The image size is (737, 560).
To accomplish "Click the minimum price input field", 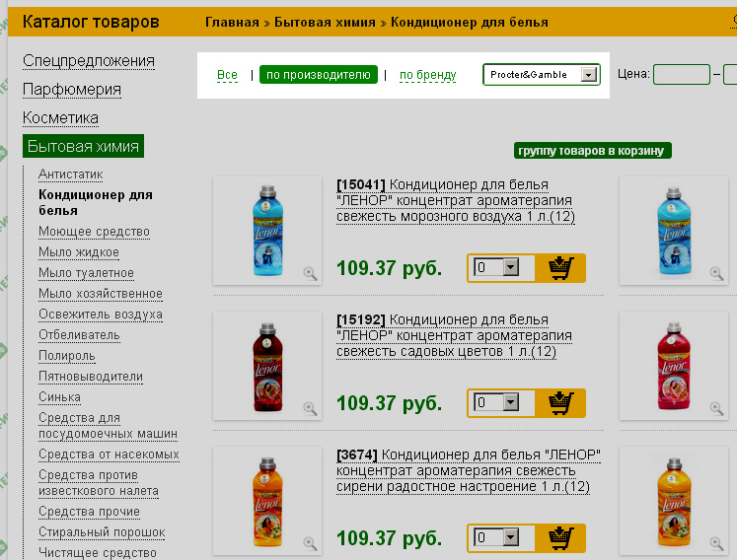I will coord(681,75).
